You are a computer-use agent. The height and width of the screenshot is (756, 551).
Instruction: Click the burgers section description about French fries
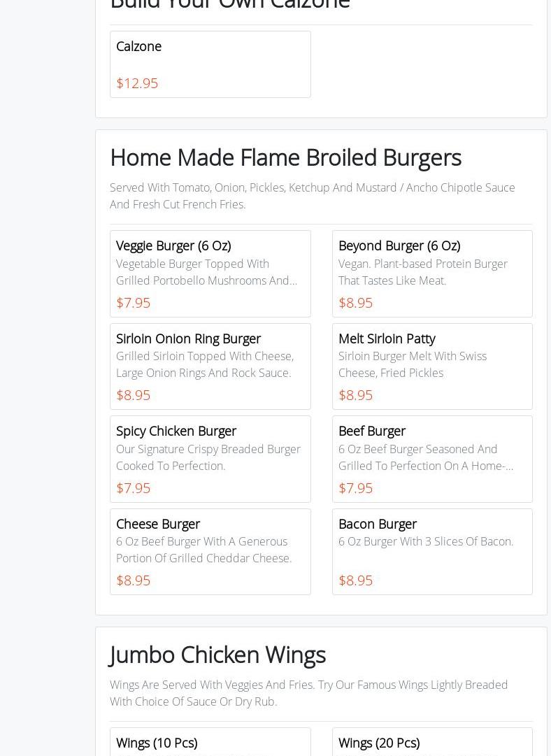click(312, 196)
